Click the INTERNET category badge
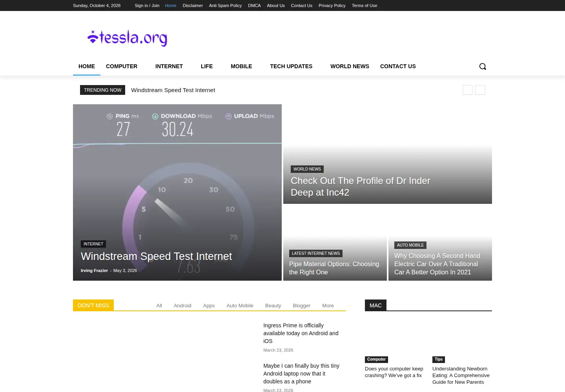Viewport: 565px width, 392px height. pos(93,244)
